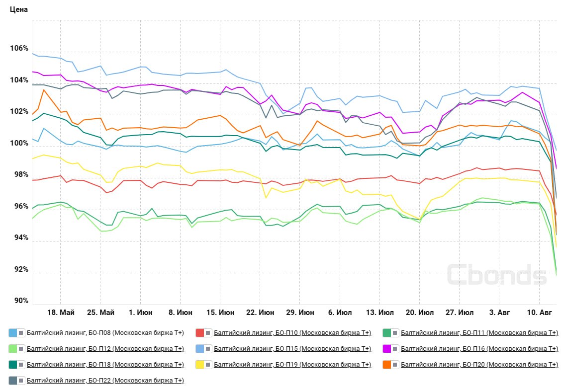
Task: Open the Балтийский лизинг, БО-П12 link
Action: [105, 349]
